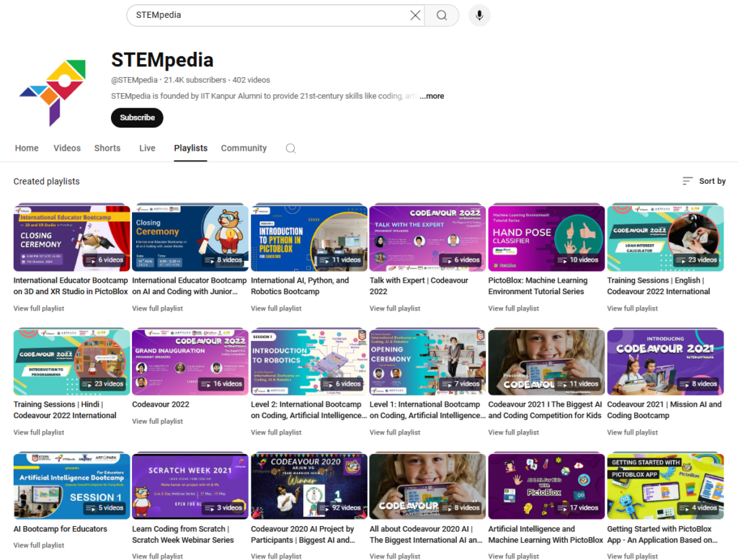View full playlist for Codeavour 2020 AI Project
The width and height of the screenshot is (738, 560).
[x=276, y=556]
